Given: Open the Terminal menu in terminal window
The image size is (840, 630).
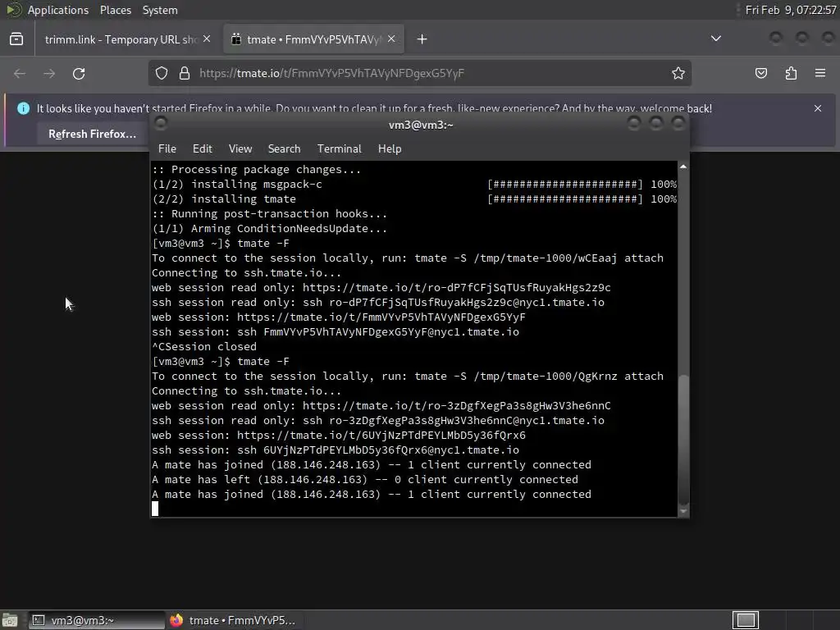Looking at the screenshot, I should (x=339, y=149).
